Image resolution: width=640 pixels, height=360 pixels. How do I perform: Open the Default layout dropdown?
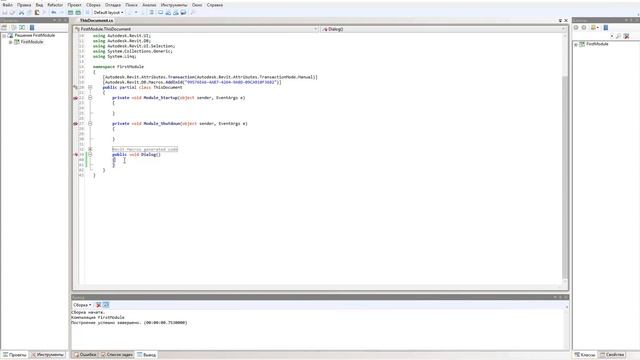[x=108, y=13]
